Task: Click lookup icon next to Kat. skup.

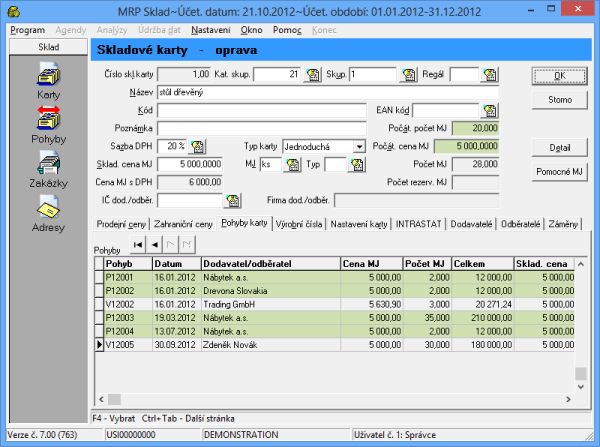Action: tap(312, 74)
